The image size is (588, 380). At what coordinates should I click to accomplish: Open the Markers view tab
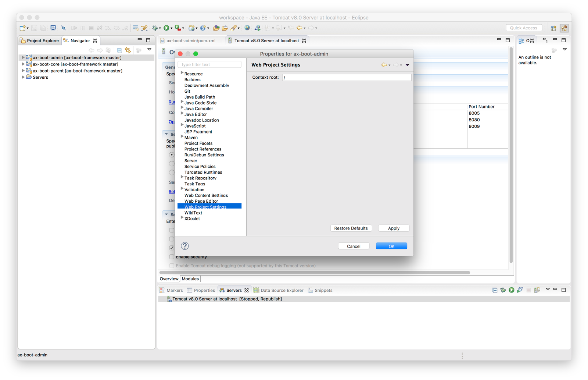pyautogui.click(x=171, y=290)
